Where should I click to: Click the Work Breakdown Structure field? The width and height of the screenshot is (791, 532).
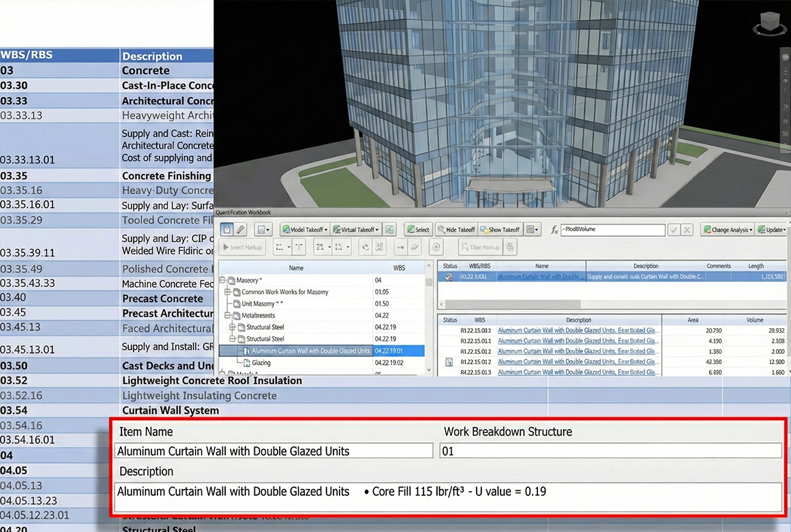610,451
